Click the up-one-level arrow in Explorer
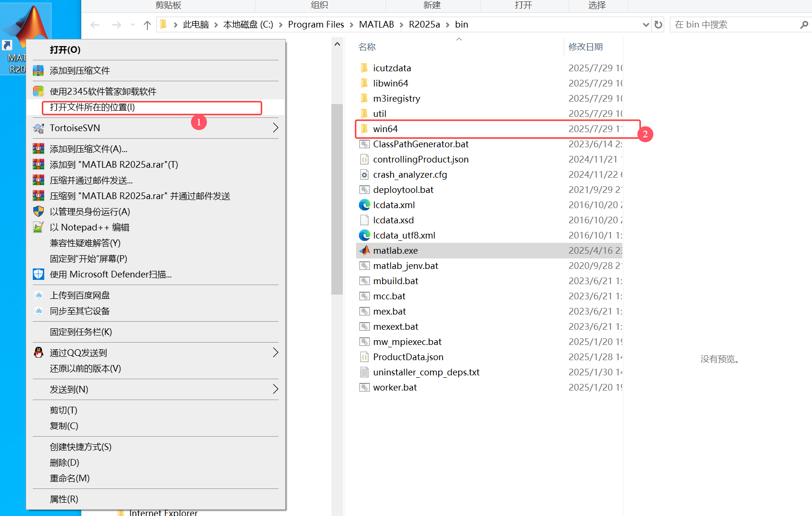This screenshot has width=812, height=516. click(x=147, y=25)
